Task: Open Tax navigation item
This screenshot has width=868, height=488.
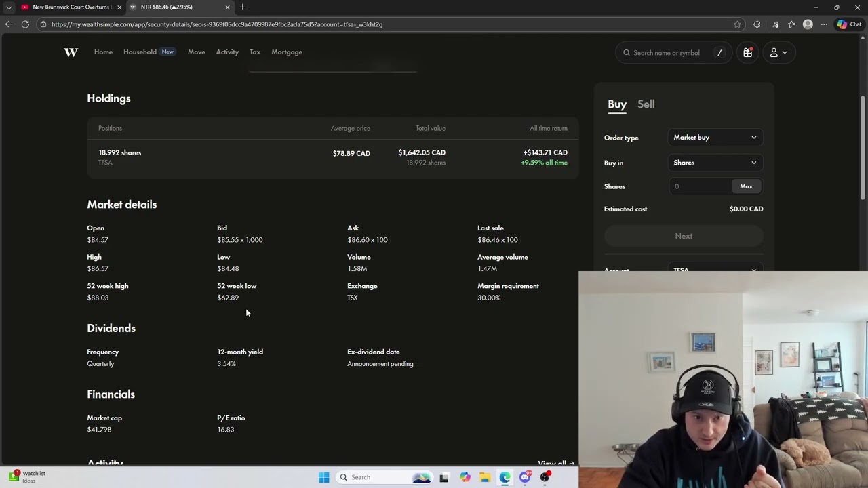Action: 255,52
